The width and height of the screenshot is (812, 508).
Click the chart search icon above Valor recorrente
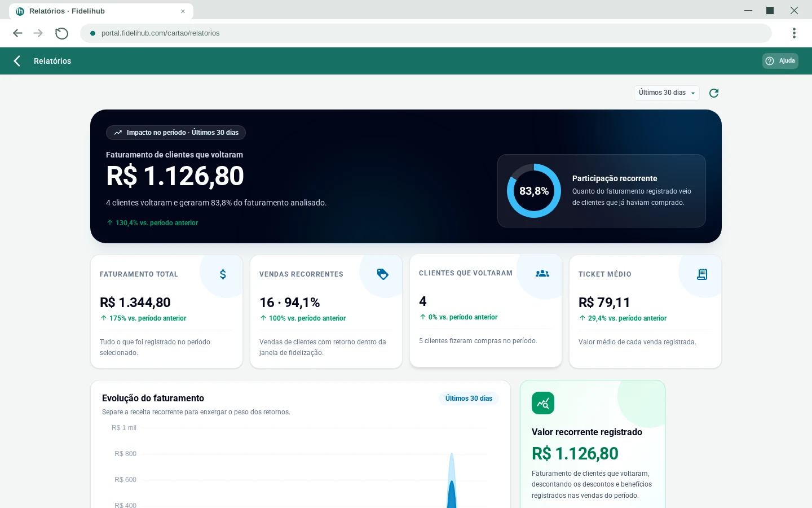543,403
